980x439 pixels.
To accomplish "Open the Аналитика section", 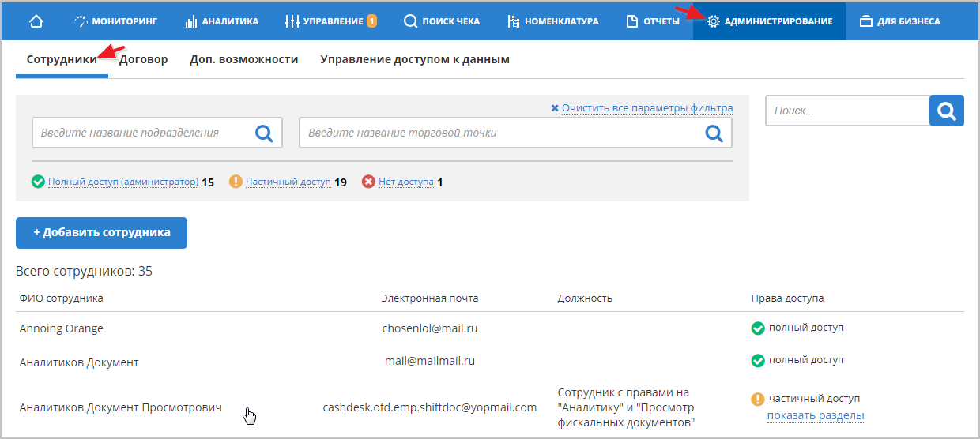I will (222, 21).
